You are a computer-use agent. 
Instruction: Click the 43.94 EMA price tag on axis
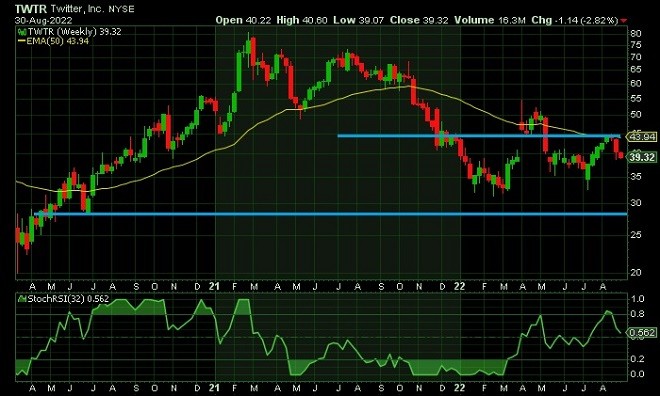pos(642,137)
